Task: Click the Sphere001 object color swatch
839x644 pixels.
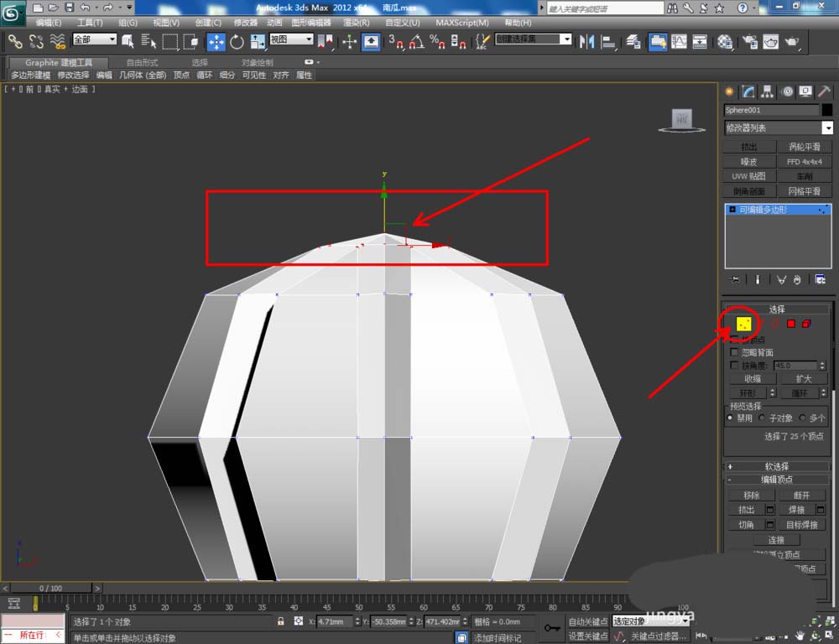Action: tap(827, 110)
